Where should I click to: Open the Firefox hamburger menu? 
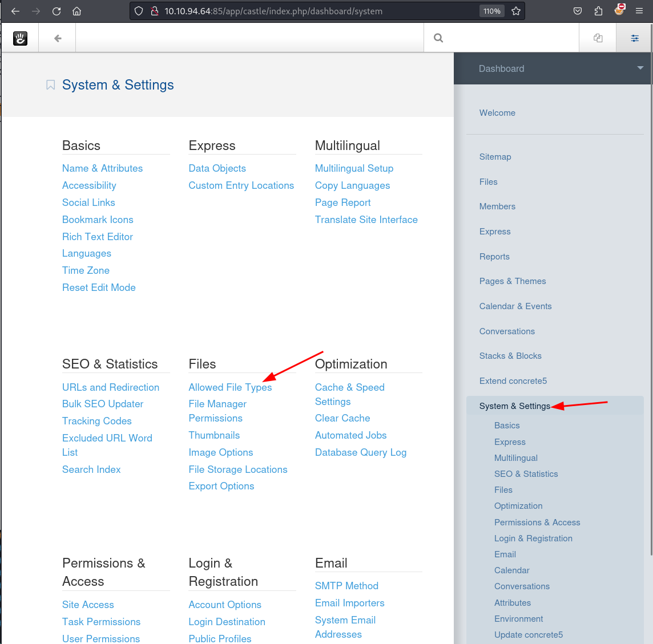639,11
